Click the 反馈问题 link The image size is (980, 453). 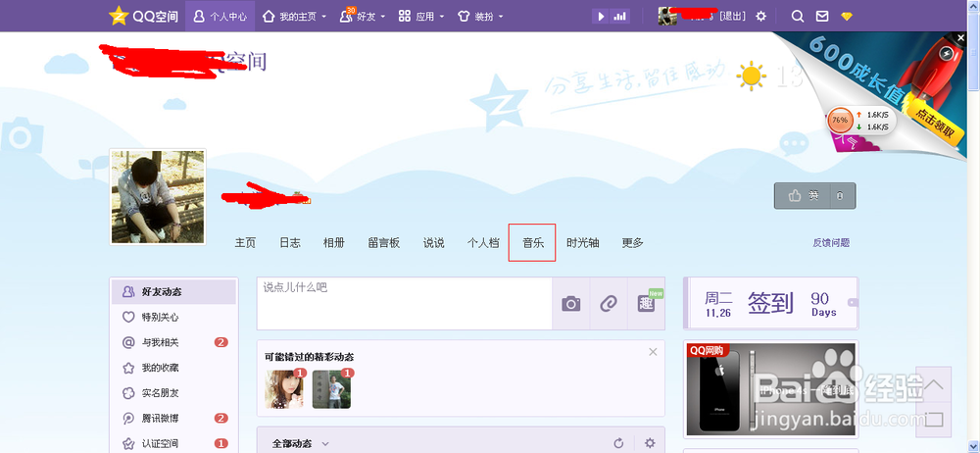(831, 243)
